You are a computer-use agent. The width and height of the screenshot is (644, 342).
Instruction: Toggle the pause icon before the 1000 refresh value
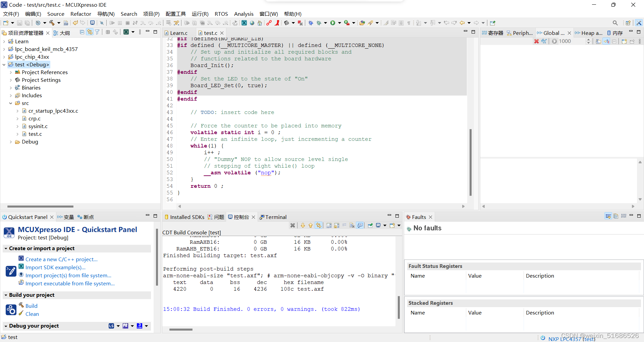[x=554, y=41]
